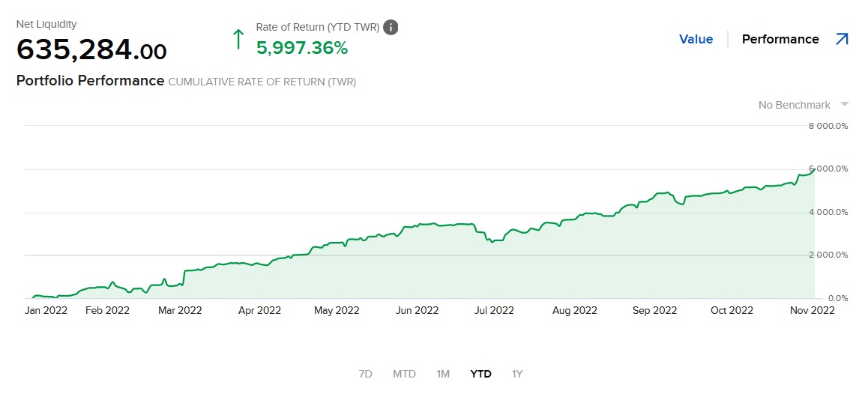Screen dimensions: 868x400
Task: Click the 635,284.00 net liquidity amount
Action: 91,51
